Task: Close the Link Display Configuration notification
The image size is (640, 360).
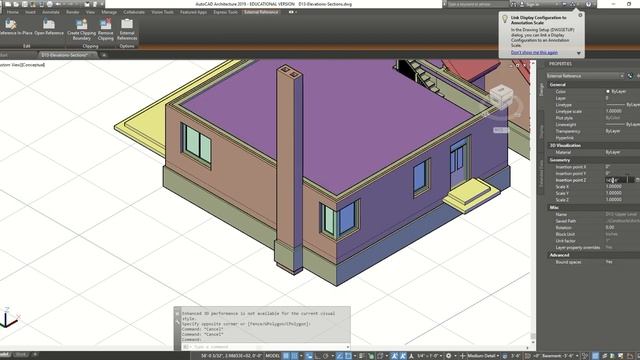Action: [580, 15]
